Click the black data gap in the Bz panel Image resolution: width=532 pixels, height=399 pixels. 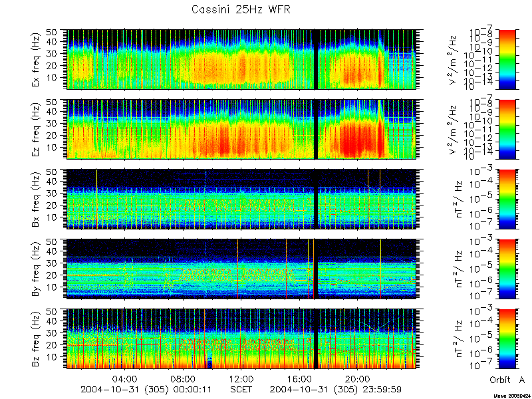[x=316, y=338]
